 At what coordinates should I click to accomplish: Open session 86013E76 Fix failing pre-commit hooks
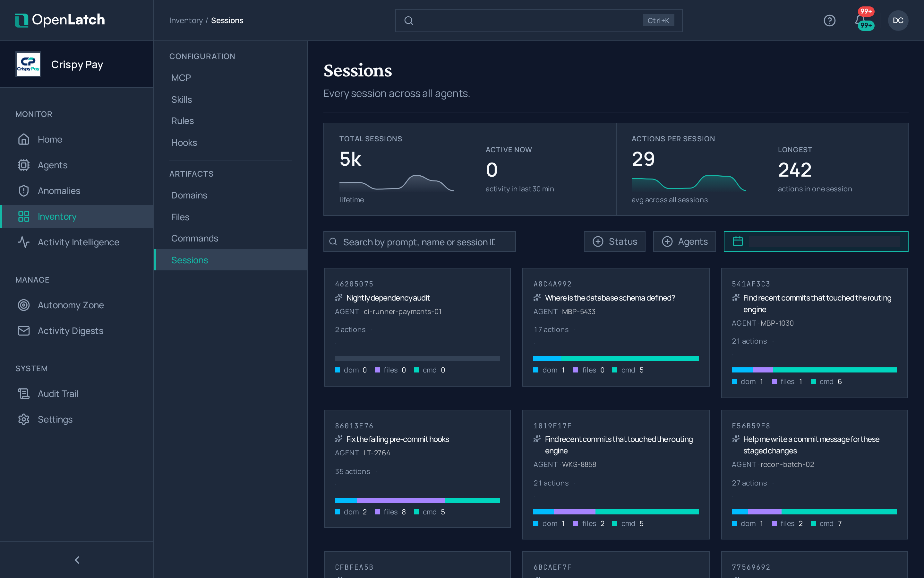click(x=417, y=469)
